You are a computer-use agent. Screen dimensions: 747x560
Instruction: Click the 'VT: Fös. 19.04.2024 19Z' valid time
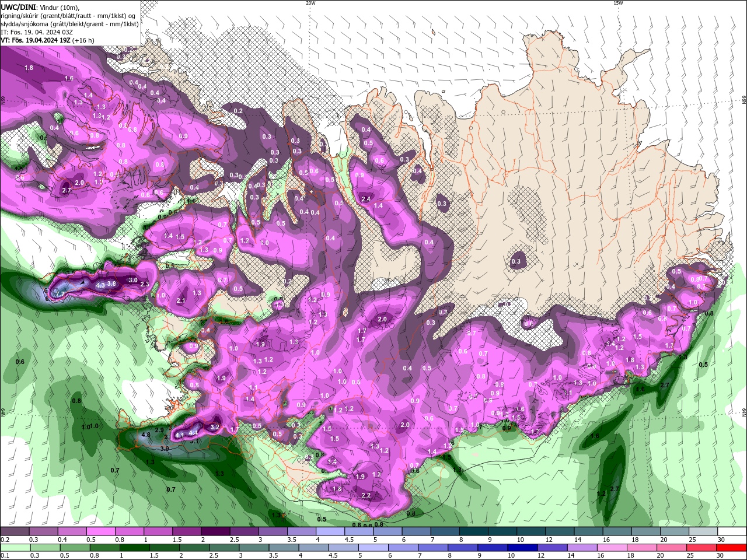point(36,40)
